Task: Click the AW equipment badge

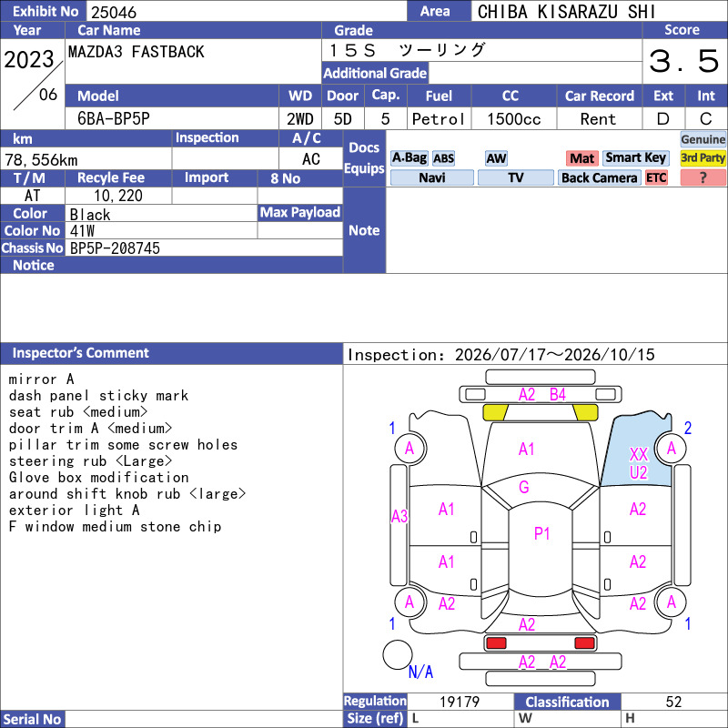Action: (x=496, y=158)
